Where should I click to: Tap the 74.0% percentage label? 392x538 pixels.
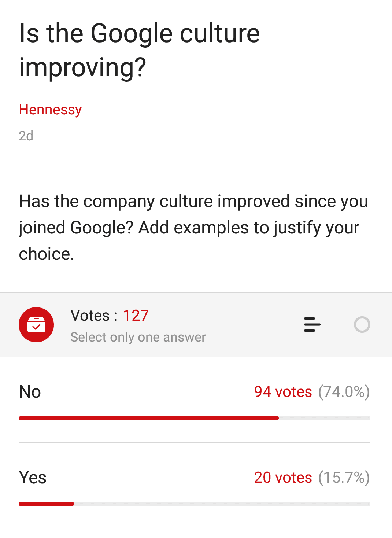tap(344, 392)
